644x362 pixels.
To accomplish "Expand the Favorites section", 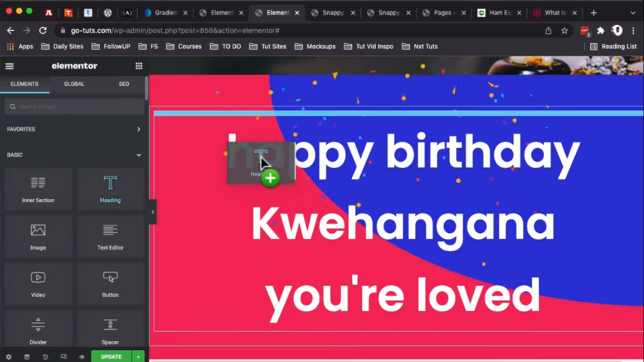I will click(74, 129).
